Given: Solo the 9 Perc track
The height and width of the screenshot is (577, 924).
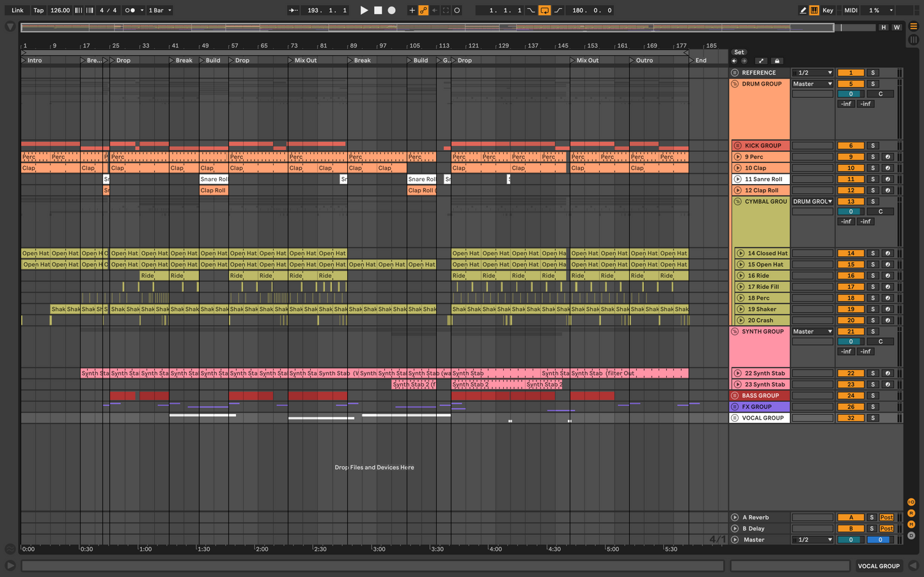Looking at the screenshot, I should [873, 157].
